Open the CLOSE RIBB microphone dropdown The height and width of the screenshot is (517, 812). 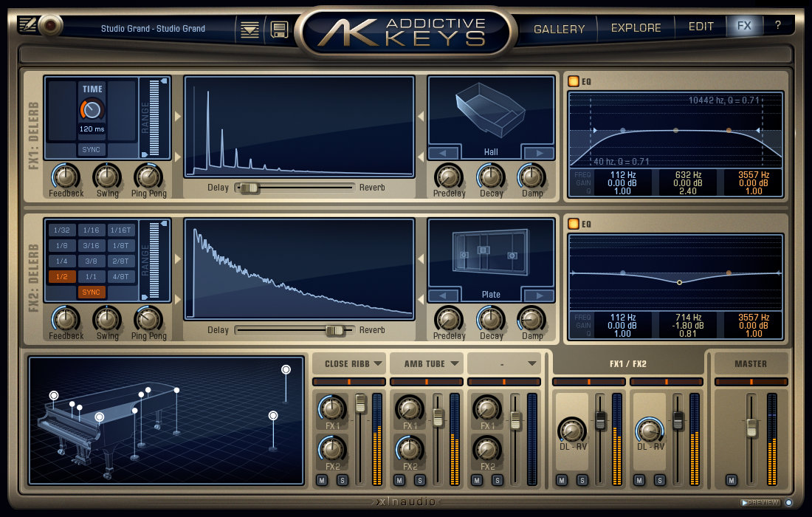[x=348, y=363]
